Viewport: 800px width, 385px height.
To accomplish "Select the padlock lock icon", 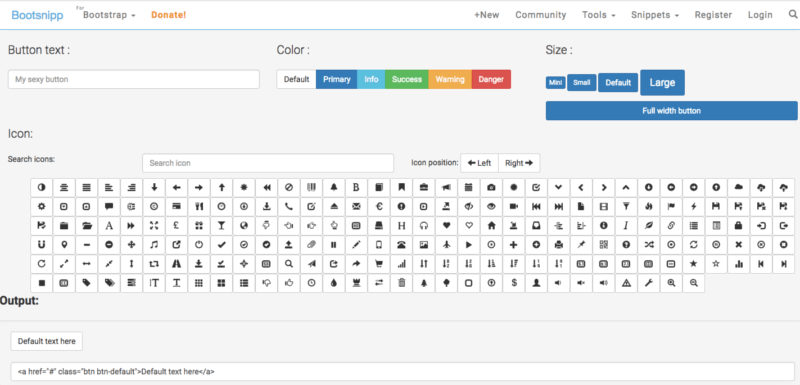I will (x=738, y=225).
